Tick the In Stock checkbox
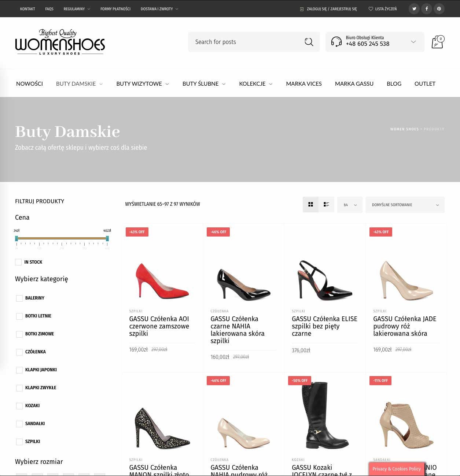 [x=18, y=262]
